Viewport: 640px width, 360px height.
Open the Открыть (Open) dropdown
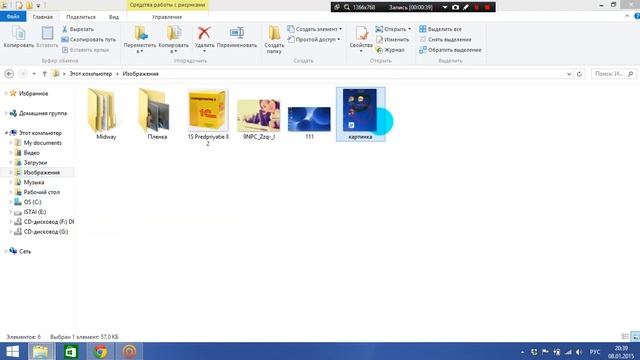[x=393, y=29]
